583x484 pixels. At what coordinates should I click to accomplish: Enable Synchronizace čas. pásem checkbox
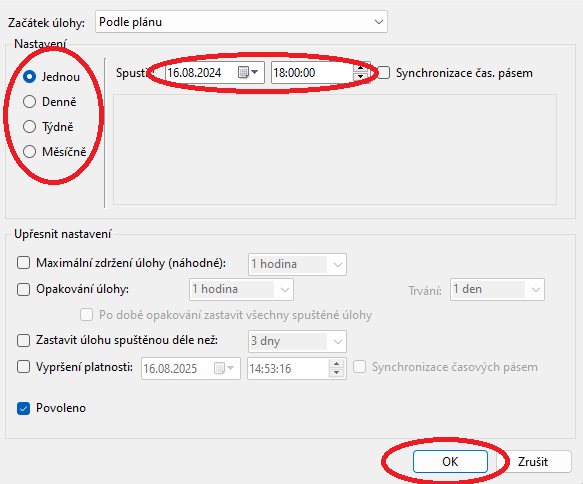coord(384,73)
